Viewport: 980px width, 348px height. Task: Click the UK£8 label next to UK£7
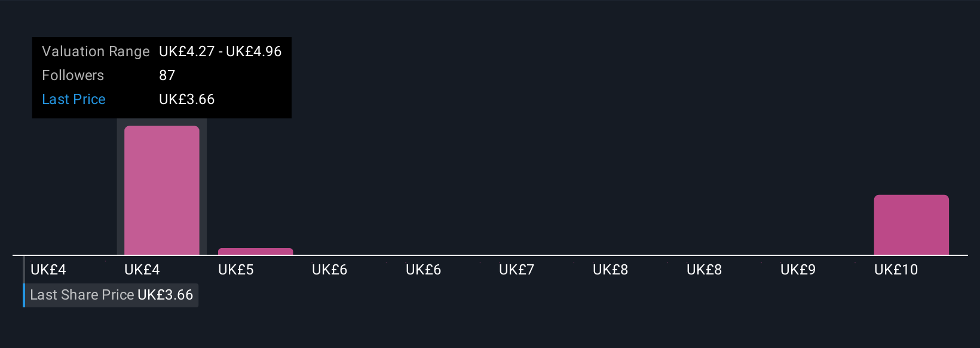[x=611, y=270]
